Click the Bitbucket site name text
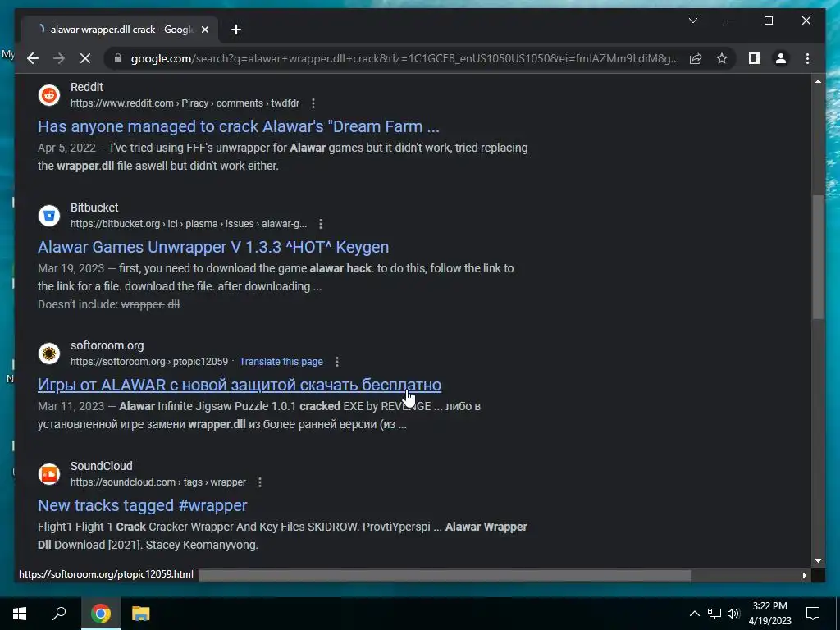840x630 pixels. [94, 208]
